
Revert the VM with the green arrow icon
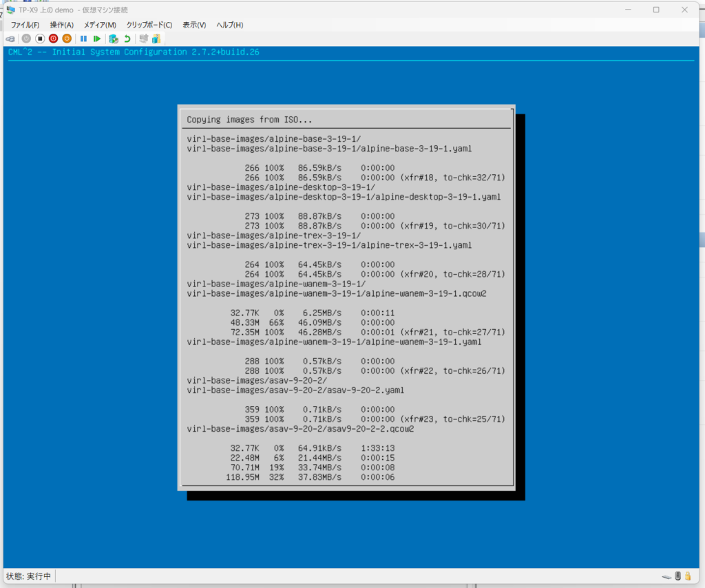coord(127,39)
